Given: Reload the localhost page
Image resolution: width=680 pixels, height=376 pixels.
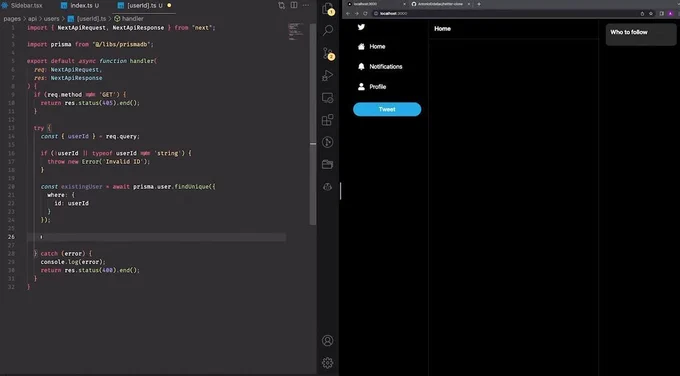Looking at the screenshot, I should 365,13.
